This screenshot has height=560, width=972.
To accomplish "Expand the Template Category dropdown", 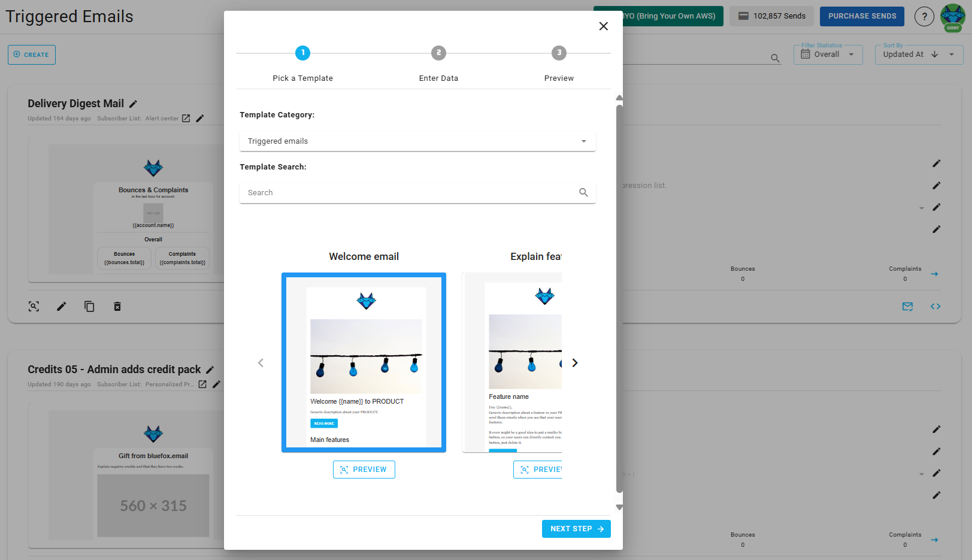I will point(417,141).
